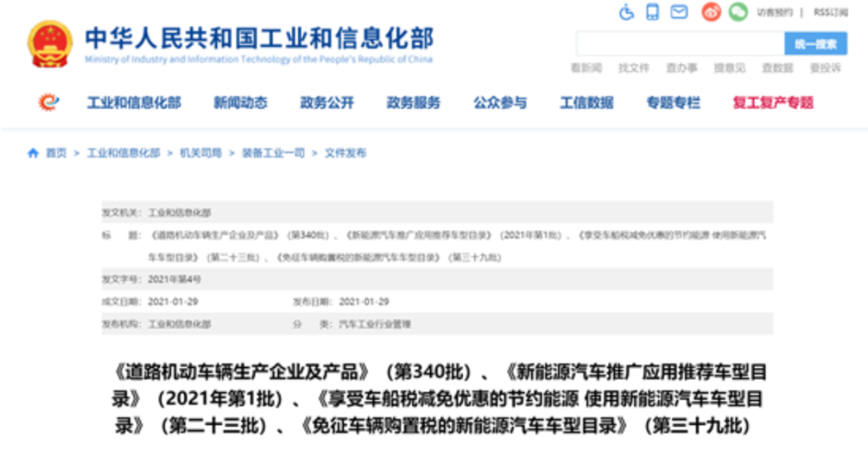Click the large bold article headline
This screenshot has width=868, height=460.
click(438, 398)
